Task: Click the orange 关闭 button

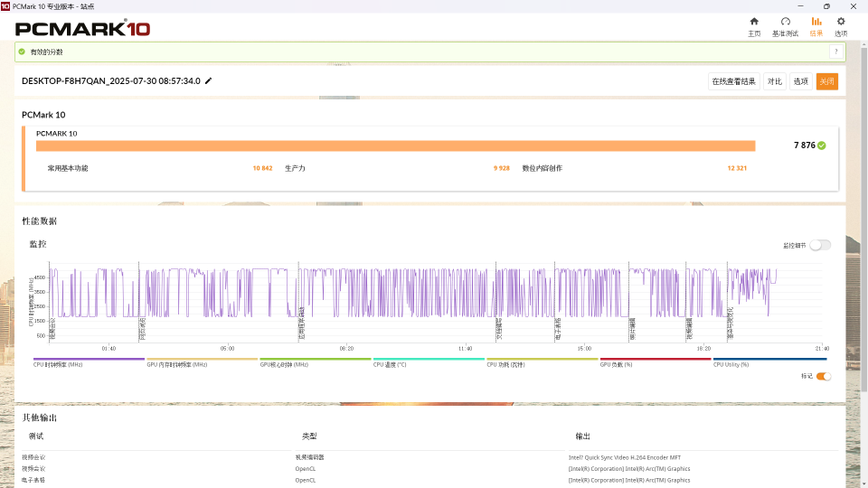Action: pos(826,81)
